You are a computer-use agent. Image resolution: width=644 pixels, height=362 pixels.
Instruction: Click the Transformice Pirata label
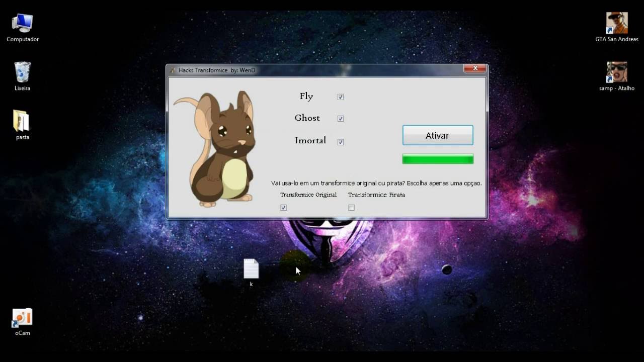(x=376, y=195)
